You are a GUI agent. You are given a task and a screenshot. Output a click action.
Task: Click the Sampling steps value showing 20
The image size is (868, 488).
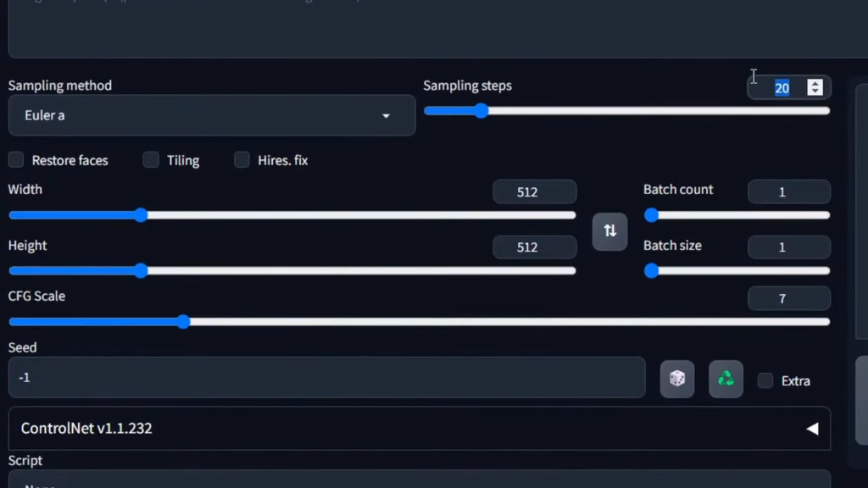(781, 87)
